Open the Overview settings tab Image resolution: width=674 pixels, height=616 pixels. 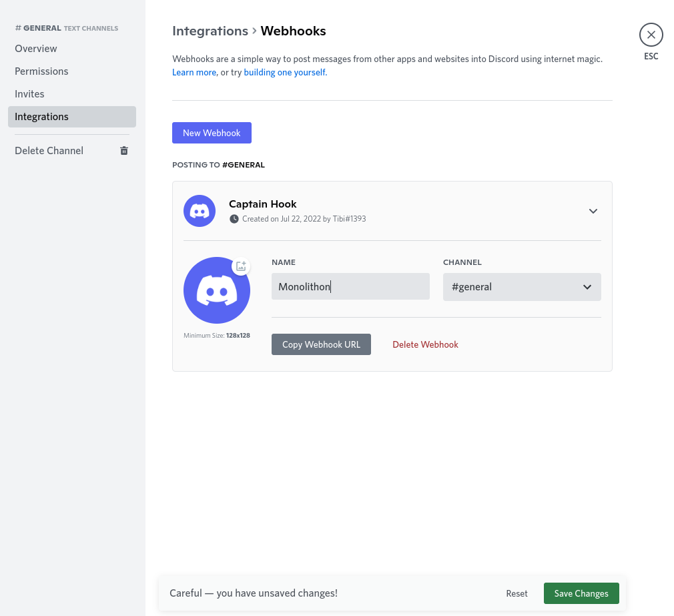click(x=36, y=49)
